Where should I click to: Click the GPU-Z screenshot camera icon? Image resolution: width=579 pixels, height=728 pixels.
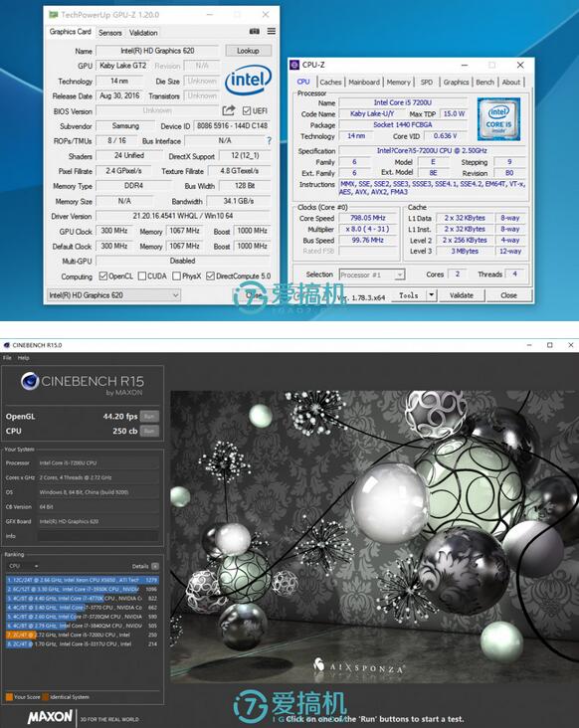255,31
